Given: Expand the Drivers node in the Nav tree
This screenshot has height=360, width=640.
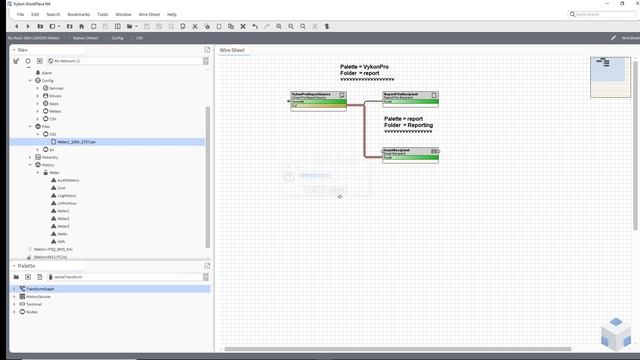Looking at the screenshot, I should pos(38,96).
